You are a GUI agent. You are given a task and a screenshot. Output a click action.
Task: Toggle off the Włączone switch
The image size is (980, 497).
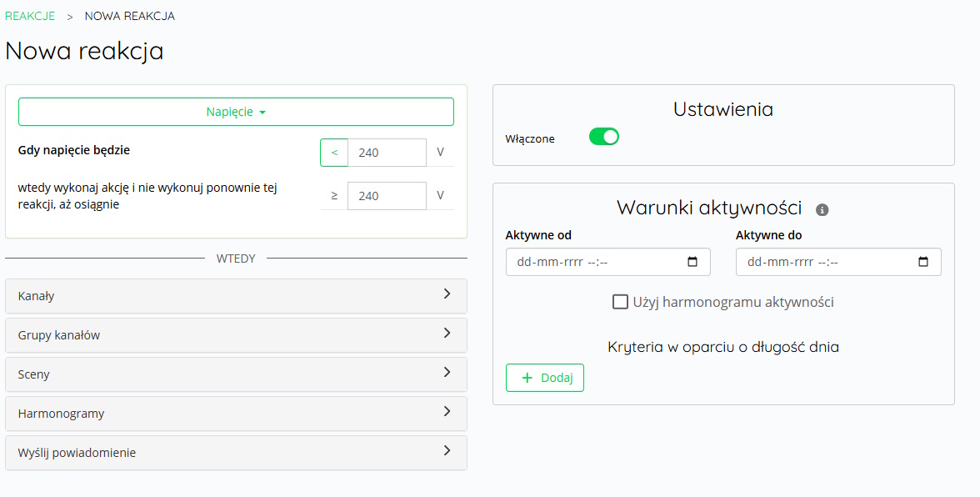coord(602,135)
